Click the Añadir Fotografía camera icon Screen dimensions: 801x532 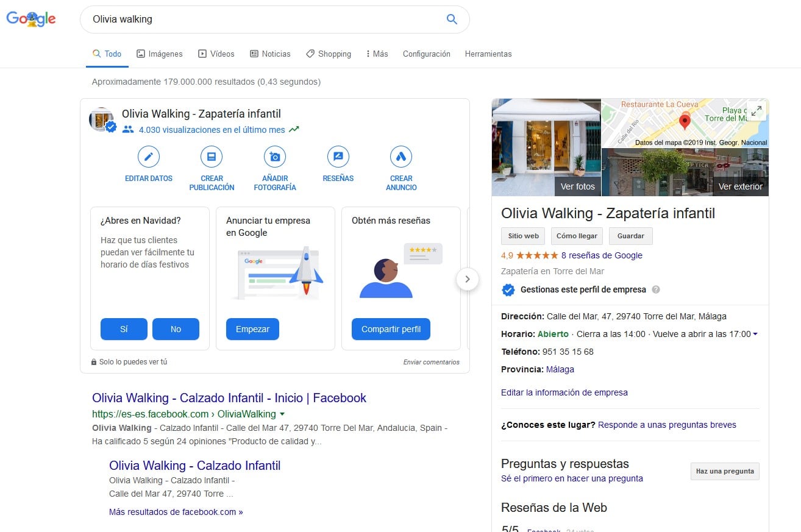[x=275, y=157]
